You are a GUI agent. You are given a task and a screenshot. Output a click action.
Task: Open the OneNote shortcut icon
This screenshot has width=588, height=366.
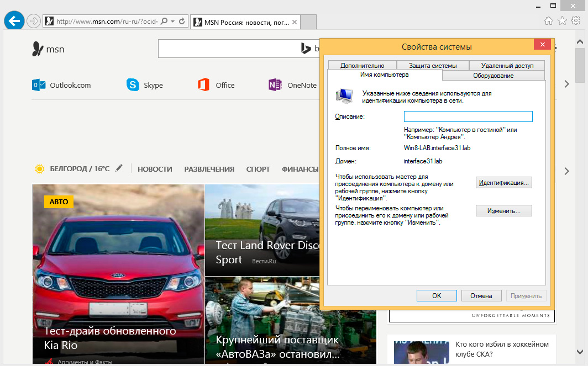tap(275, 85)
